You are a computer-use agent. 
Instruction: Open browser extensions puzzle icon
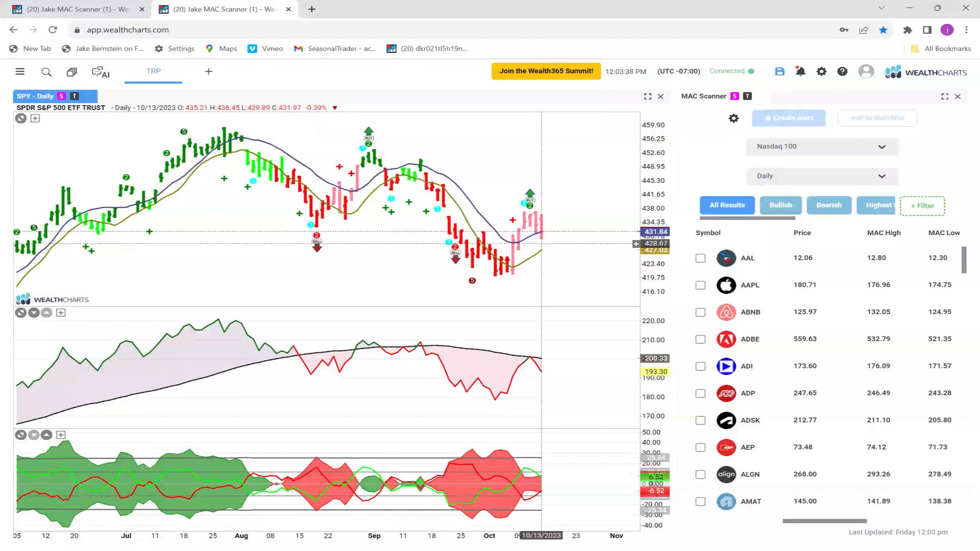908,30
